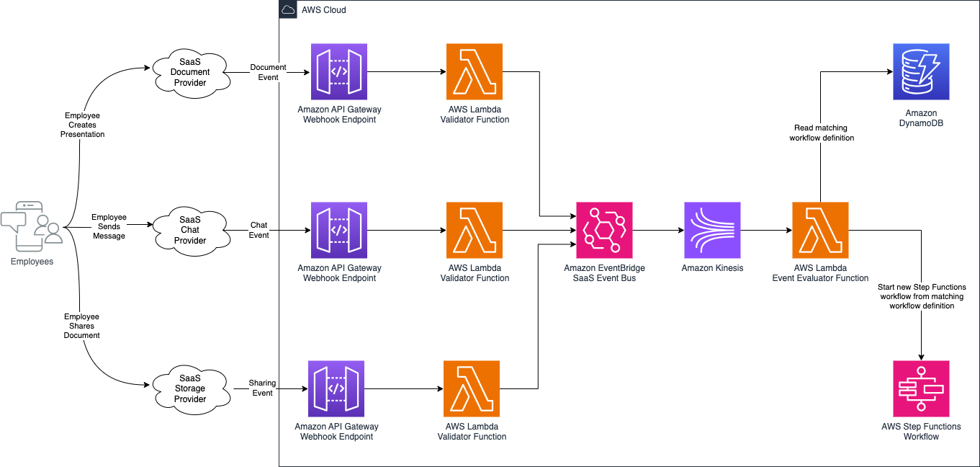
Task: Click the AWS Step Functions icon
Action: (x=921, y=388)
